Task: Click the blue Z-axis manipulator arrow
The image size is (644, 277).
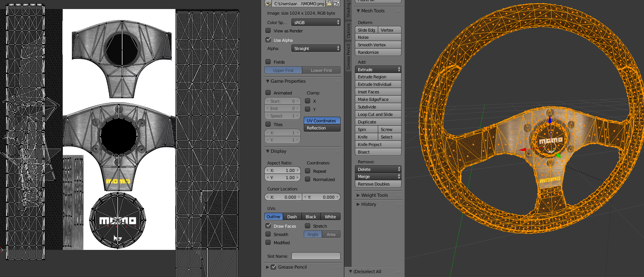Action: 550,120
